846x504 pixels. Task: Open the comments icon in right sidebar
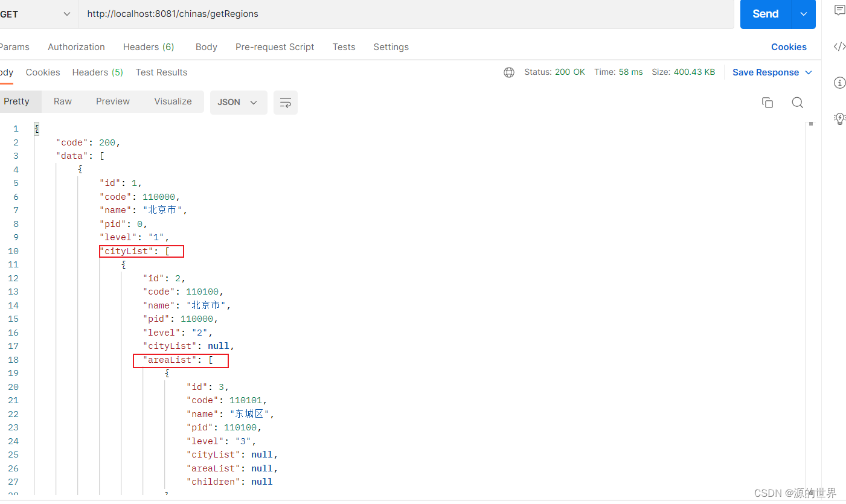[840, 10]
